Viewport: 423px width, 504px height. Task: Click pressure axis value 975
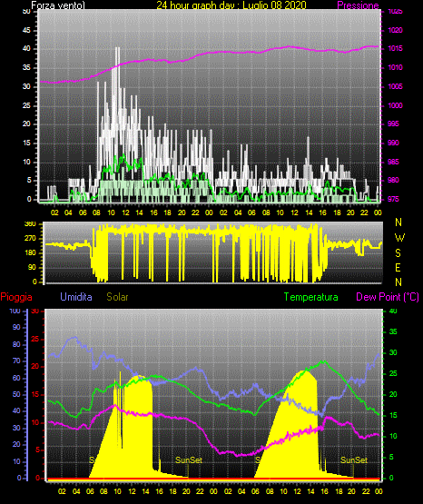click(x=393, y=199)
